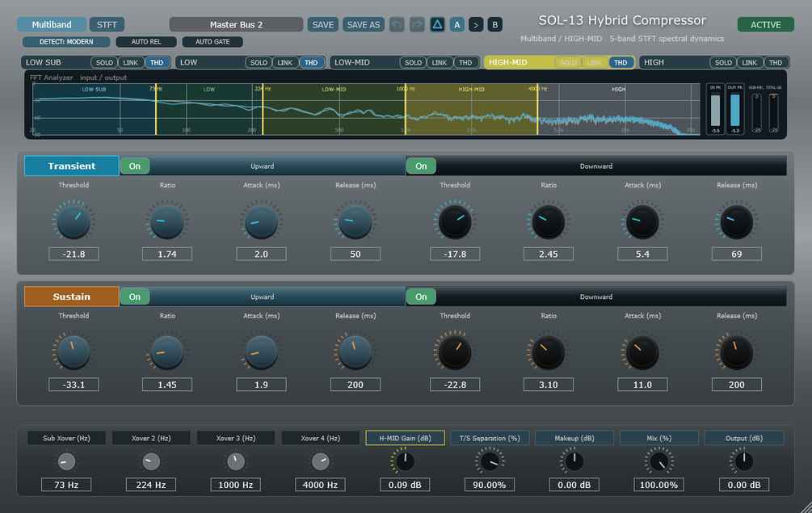Click Transient Upward Threshold knob
Image resolution: width=812 pixels, height=513 pixels.
(74, 221)
